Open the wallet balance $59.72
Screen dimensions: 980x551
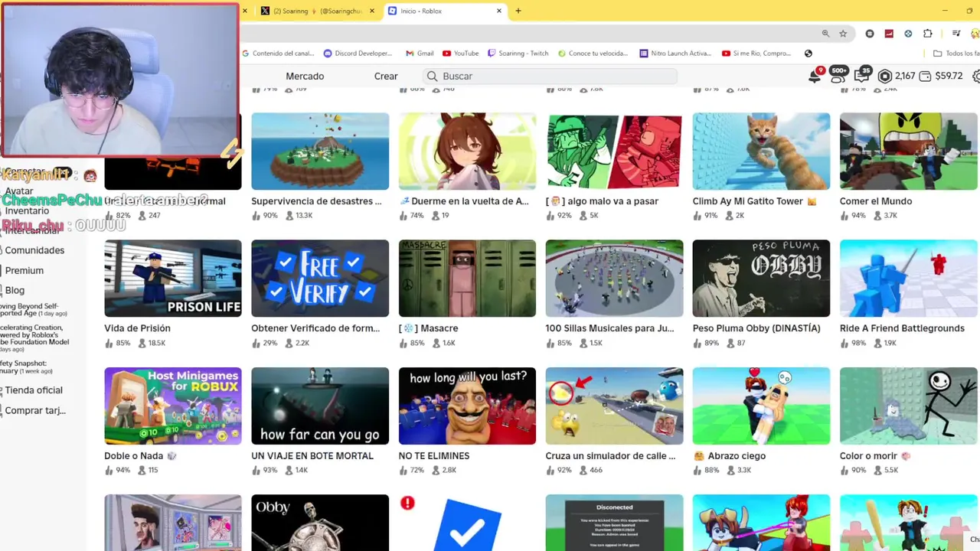point(941,76)
